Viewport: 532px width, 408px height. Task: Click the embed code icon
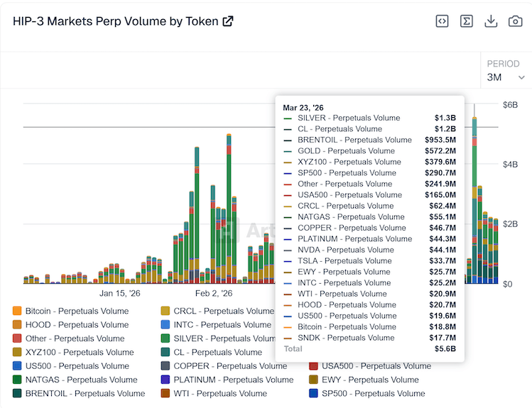[x=443, y=21]
